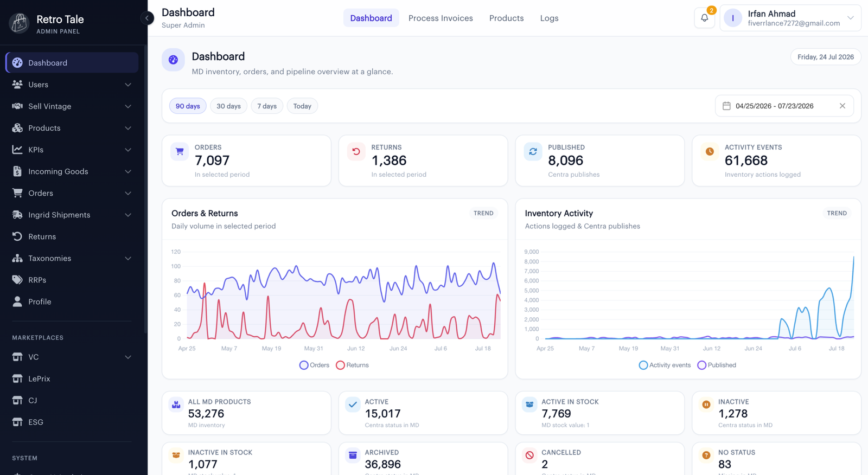Viewport: 868px width, 475px height.
Task: Toggle Orders series in chart legend
Action: coord(315,365)
